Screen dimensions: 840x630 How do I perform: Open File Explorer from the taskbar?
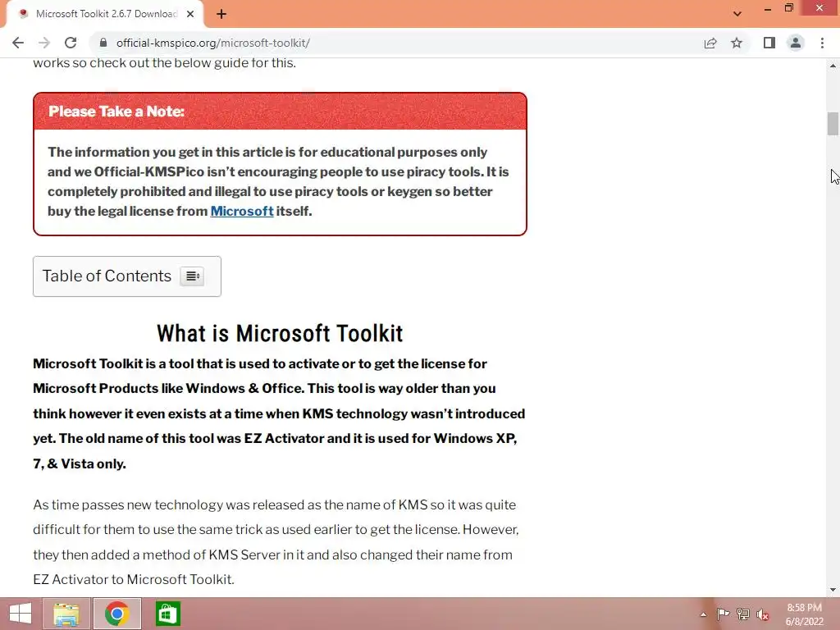click(x=66, y=614)
